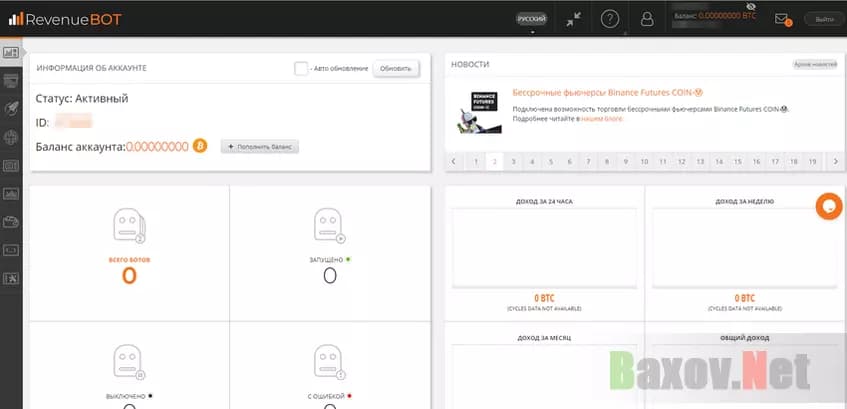Click the rocket icon in the sidebar
This screenshot has height=409, width=847.
(11, 108)
